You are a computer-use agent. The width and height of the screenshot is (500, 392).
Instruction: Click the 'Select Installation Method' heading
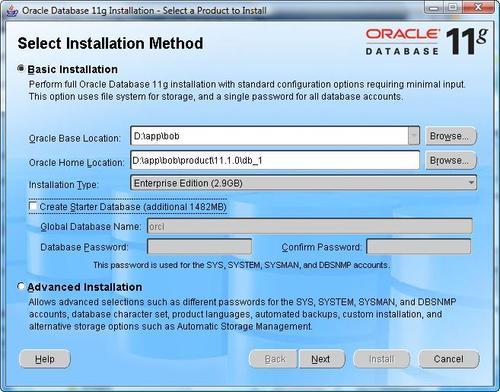[110, 43]
